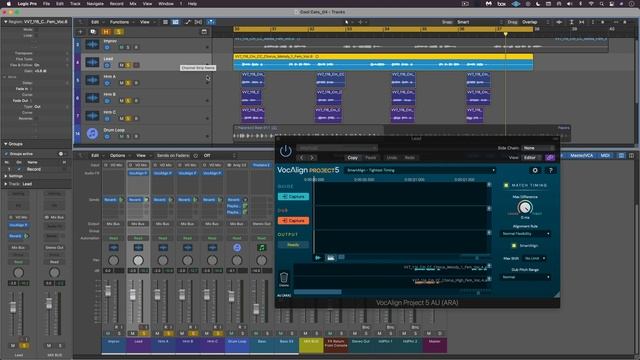Show the list editors view icon in tracks toolbar

point(165,22)
